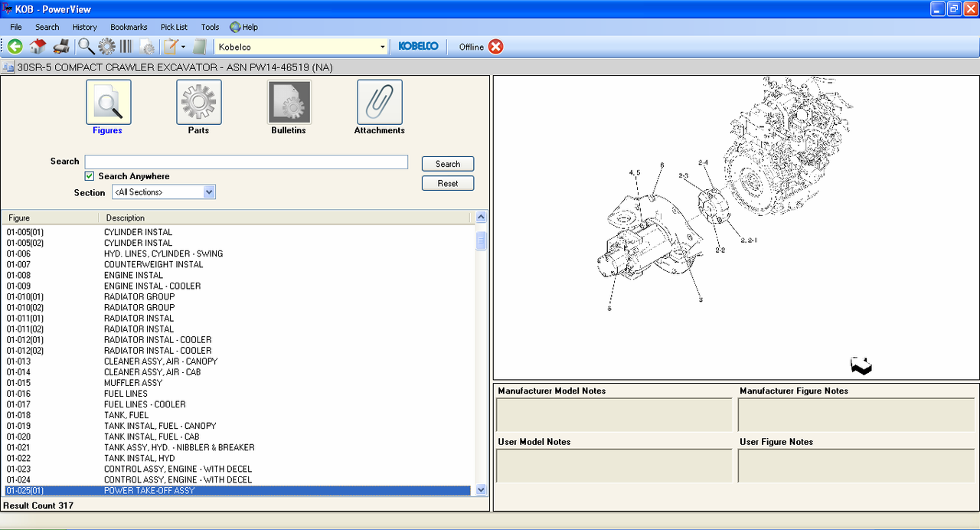Click the green Back arrow icon
The width and height of the screenshot is (980, 530).
click(15, 47)
